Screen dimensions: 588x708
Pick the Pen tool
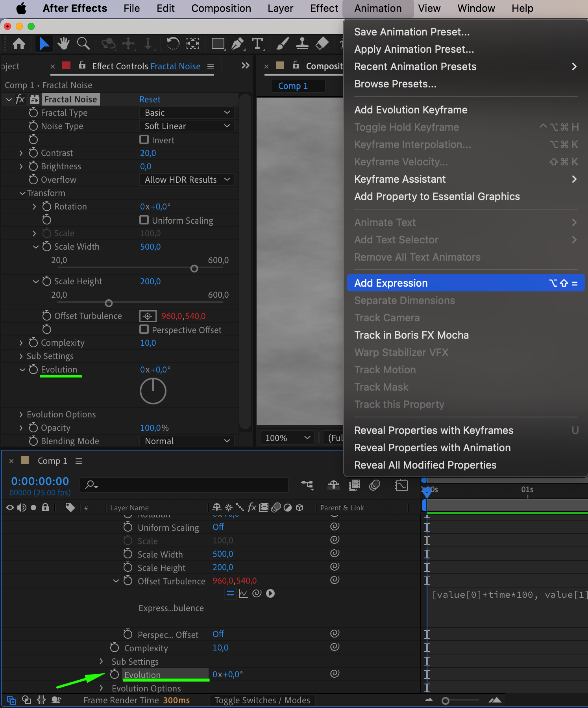tap(237, 43)
